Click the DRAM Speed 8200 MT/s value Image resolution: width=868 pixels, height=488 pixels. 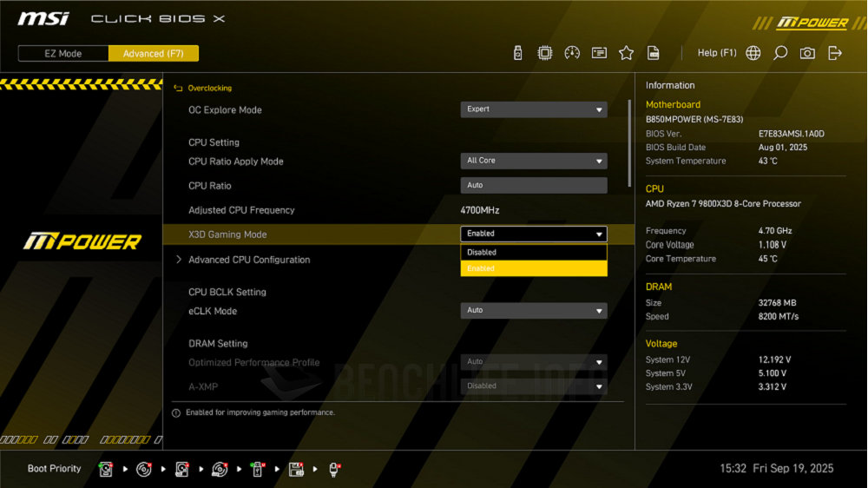779,317
